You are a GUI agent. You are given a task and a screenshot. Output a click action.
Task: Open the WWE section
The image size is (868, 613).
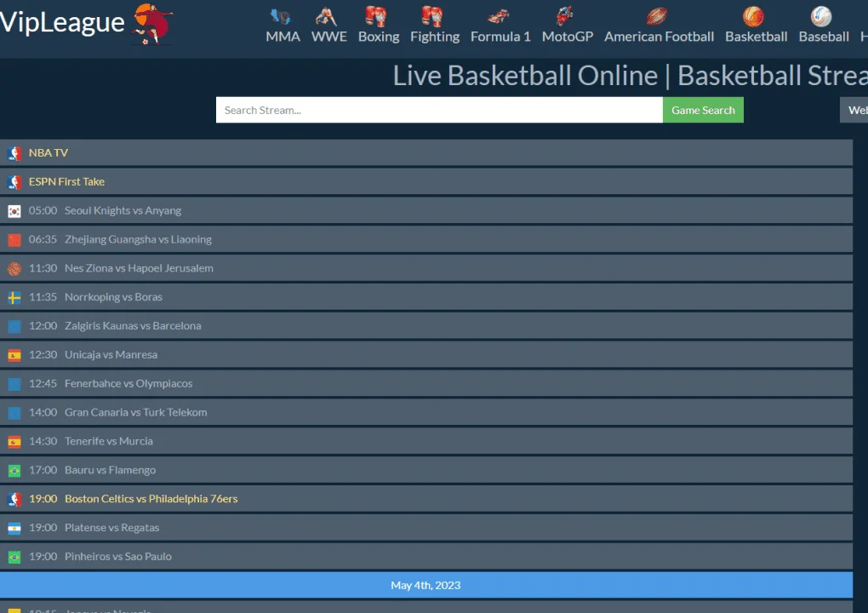pos(328,37)
